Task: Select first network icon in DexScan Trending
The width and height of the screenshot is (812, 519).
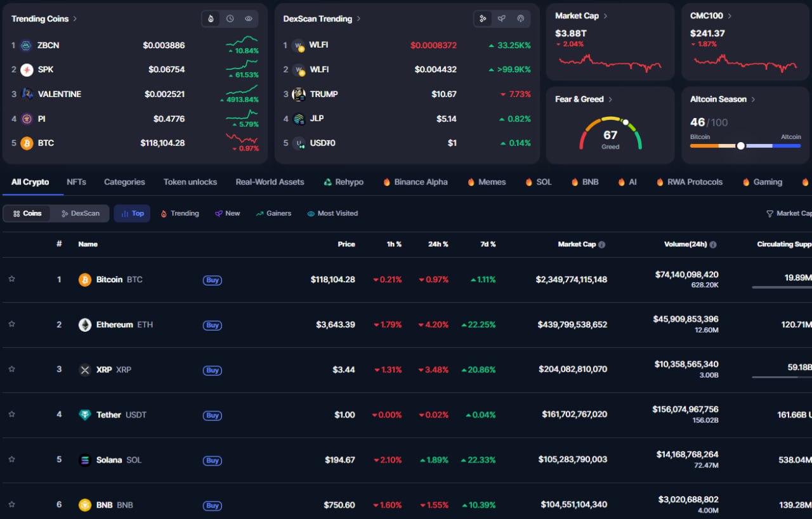Action: [483, 19]
